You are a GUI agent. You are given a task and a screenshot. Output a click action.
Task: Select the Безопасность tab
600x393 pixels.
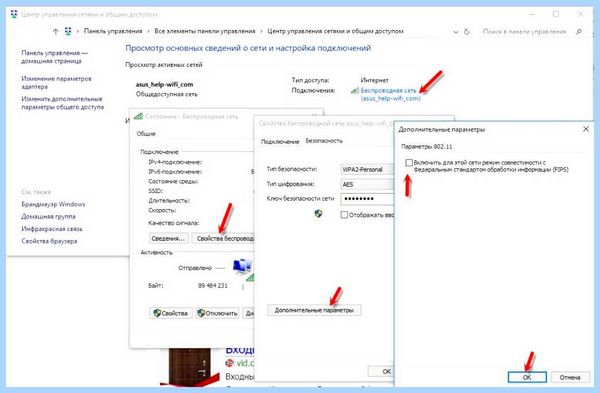324,141
